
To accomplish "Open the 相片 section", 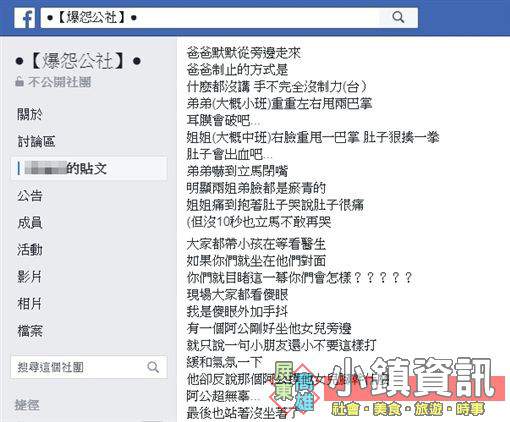I will 30,304.
